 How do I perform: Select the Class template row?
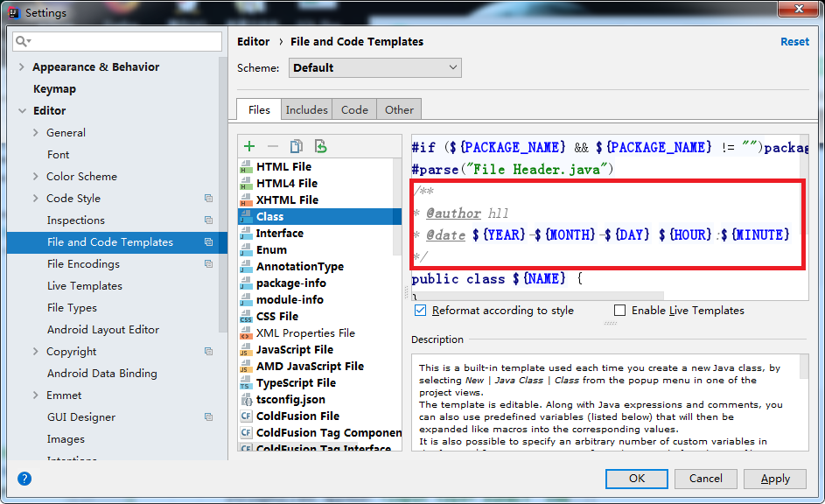[x=319, y=217]
